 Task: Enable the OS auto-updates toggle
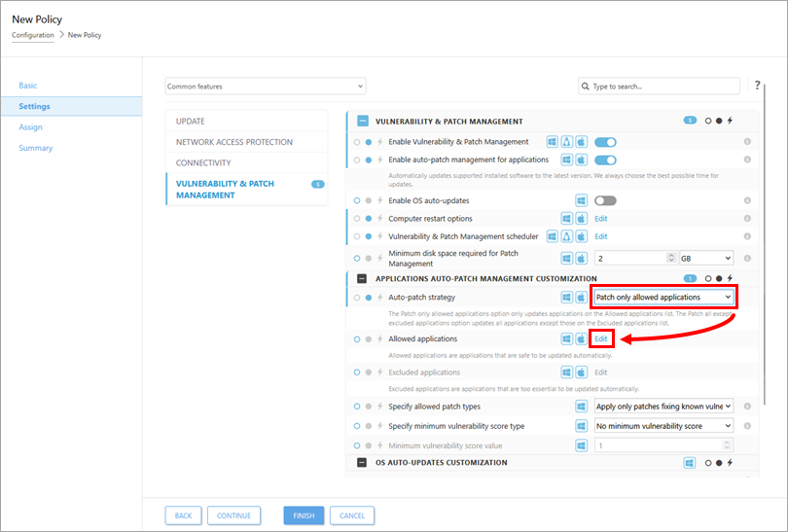click(x=605, y=200)
